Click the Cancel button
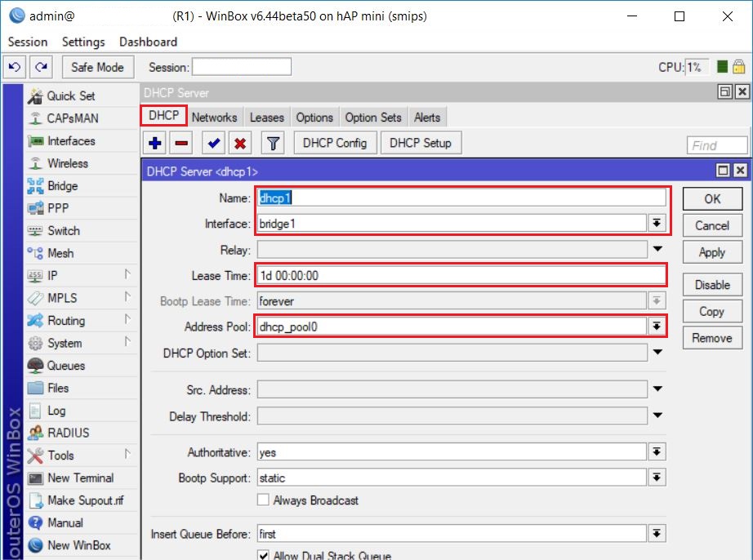Image resolution: width=753 pixels, height=560 pixels. pyautogui.click(x=713, y=225)
